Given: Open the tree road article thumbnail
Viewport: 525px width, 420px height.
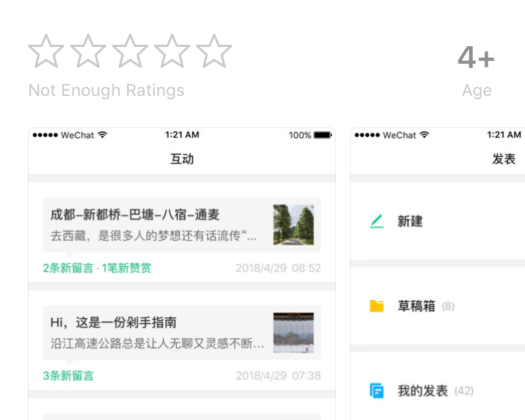Looking at the screenshot, I should coord(293,225).
